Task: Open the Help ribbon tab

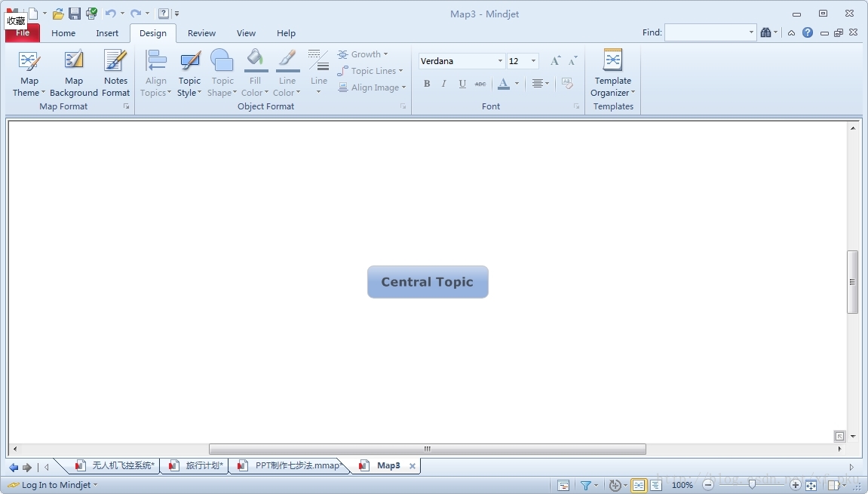Action: (x=286, y=33)
